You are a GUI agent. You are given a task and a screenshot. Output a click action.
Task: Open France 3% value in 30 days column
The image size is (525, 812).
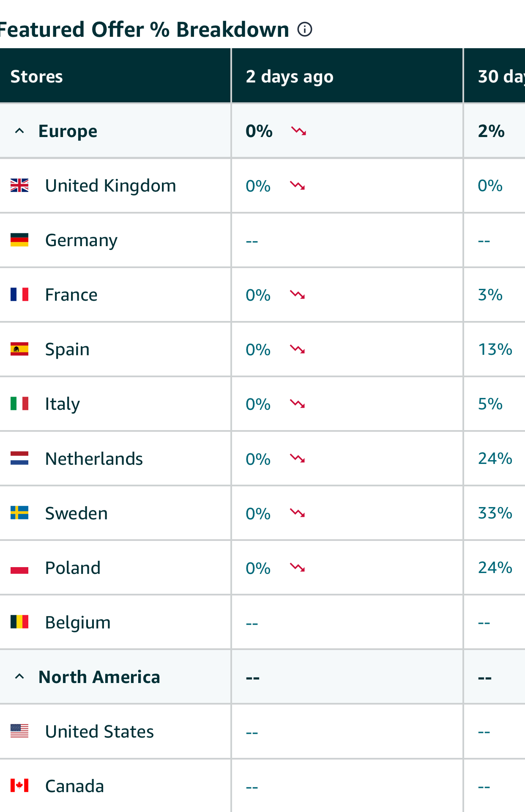coord(490,295)
